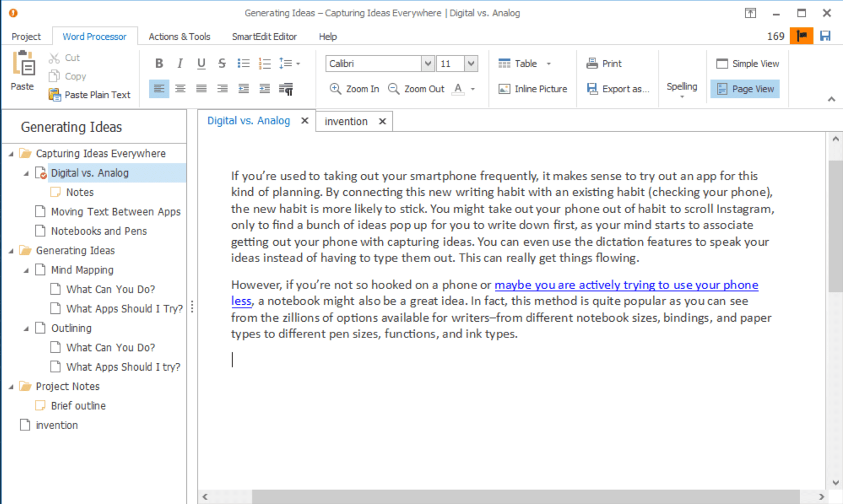Click the orange flag icon
The image size is (843, 504).
click(x=802, y=36)
